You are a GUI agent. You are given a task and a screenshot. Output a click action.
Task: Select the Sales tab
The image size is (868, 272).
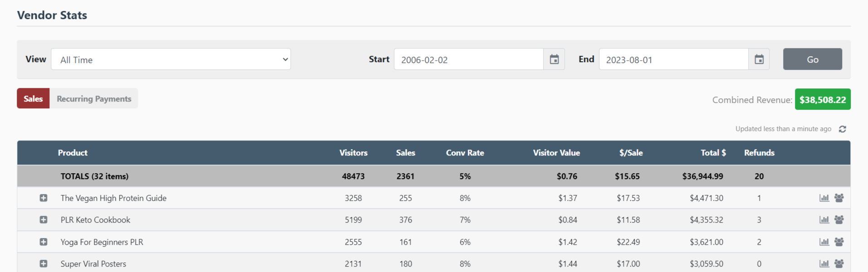pyautogui.click(x=33, y=98)
